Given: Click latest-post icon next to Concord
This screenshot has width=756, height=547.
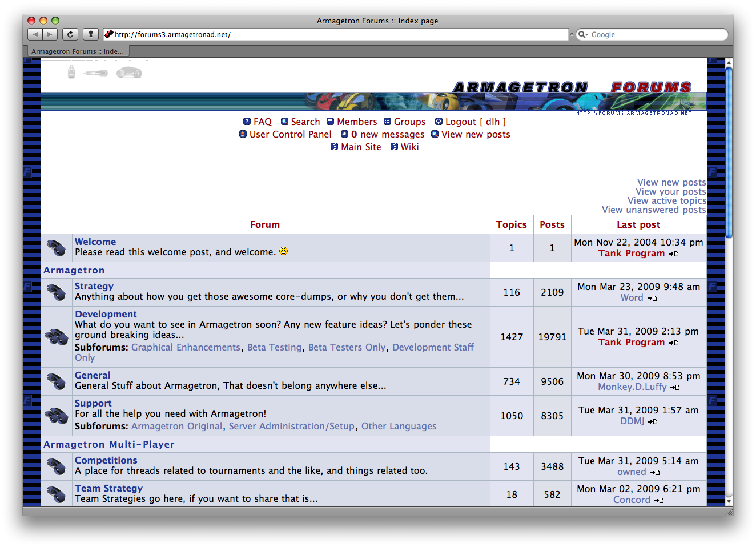Looking at the screenshot, I should (x=659, y=500).
